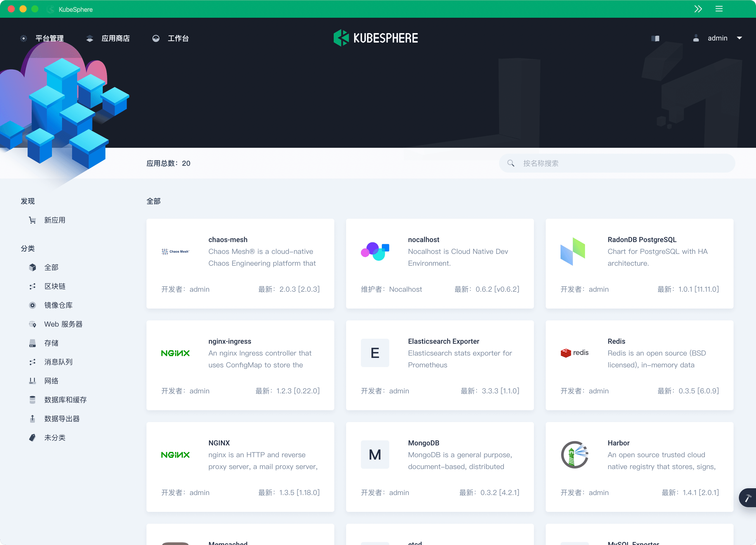Select the 全部 category entry
This screenshot has width=756, height=545.
tap(51, 267)
